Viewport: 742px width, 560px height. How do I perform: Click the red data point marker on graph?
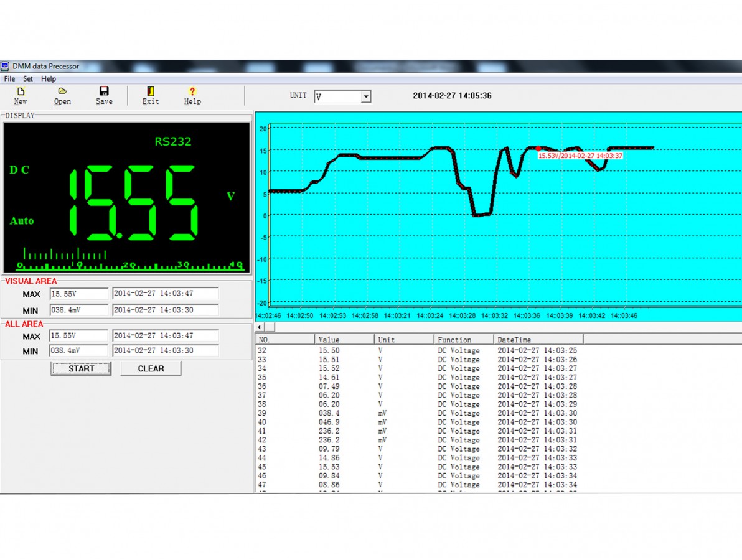point(538,149)
